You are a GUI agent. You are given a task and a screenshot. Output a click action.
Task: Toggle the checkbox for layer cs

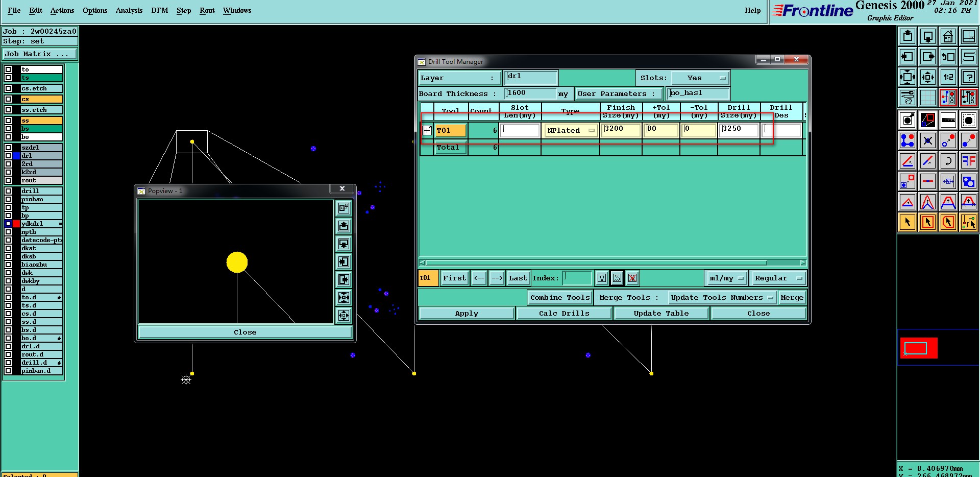tap(8, 99)
